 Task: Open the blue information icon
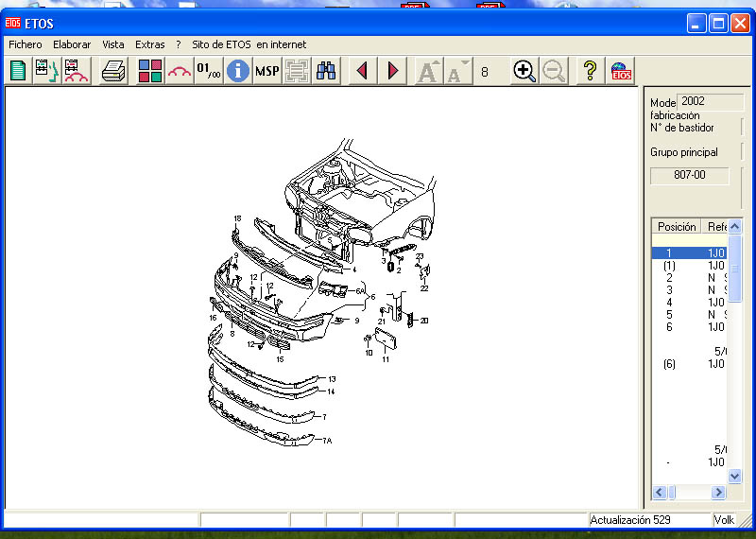pos(238,71)
